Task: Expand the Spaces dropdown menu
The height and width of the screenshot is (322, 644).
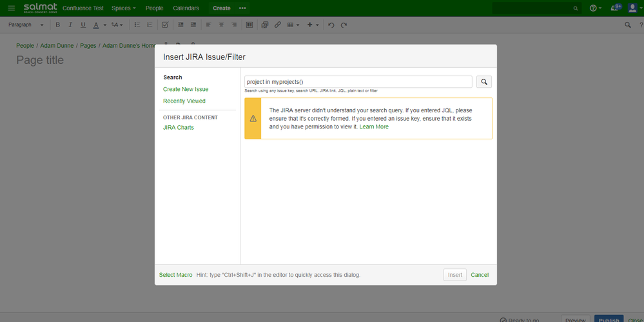Action: [123, 8]
